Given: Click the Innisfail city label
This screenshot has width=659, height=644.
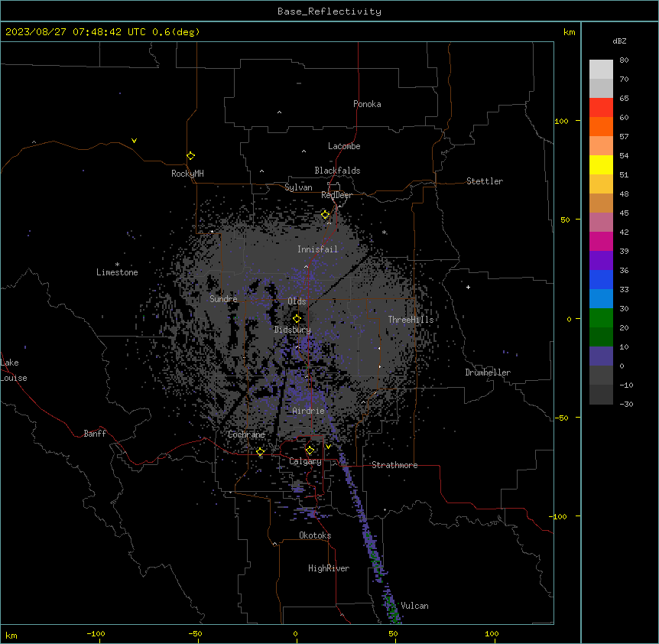Looking at the screenshot, I should tap(318, 249).
